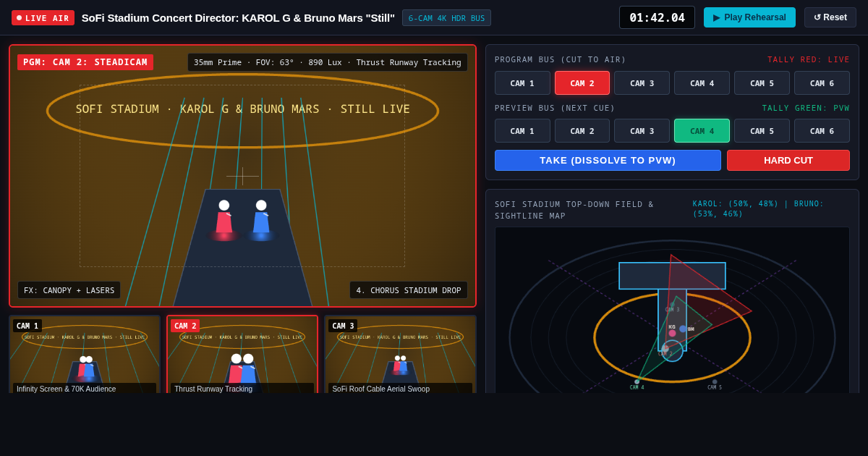Click the 35mm Prime lens info bar
Viewport: 868px width, 456px height.
[x=328, y=62]
